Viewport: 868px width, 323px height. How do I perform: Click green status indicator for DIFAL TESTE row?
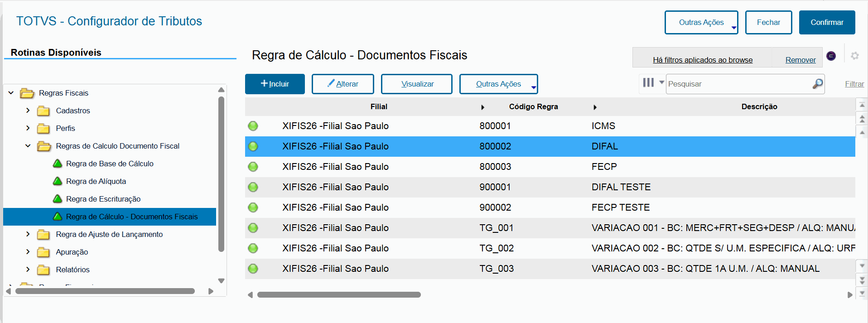click(x=253, y=187)
